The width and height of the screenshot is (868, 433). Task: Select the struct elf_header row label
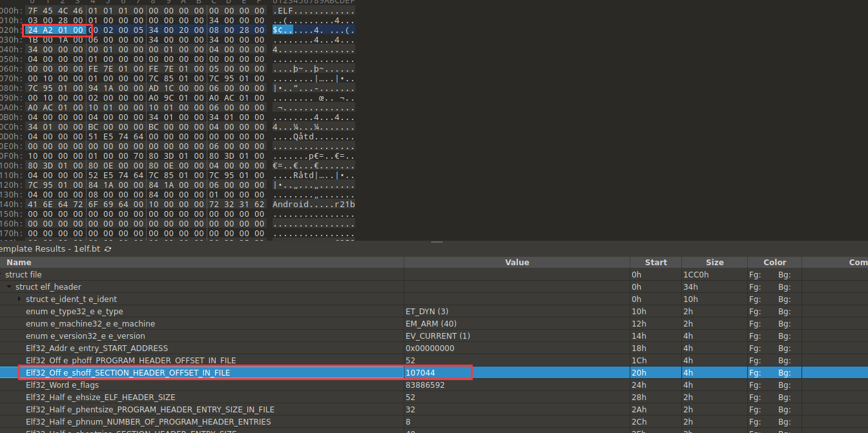[x=48, y=287]
